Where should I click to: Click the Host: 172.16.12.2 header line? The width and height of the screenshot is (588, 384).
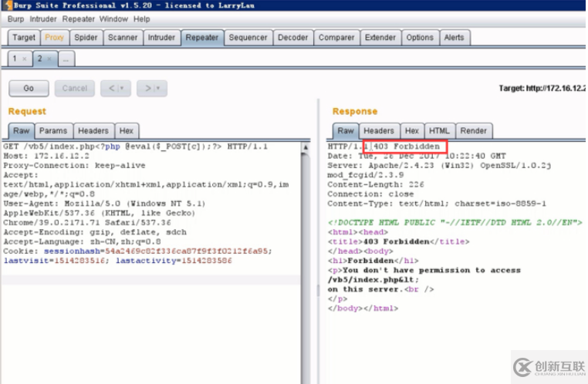46,156
